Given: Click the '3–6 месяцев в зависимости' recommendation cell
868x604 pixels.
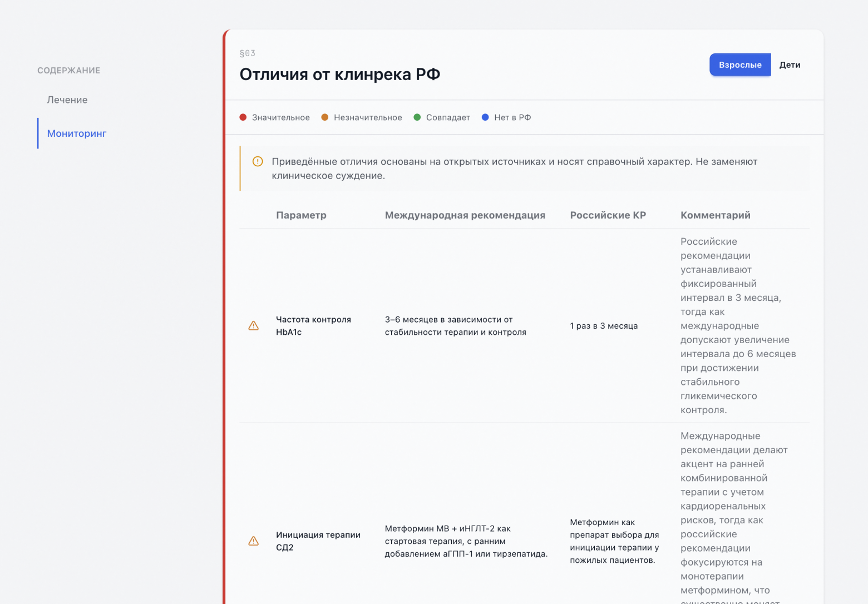Looking at the screenshot, I should [x=456, y=326].
